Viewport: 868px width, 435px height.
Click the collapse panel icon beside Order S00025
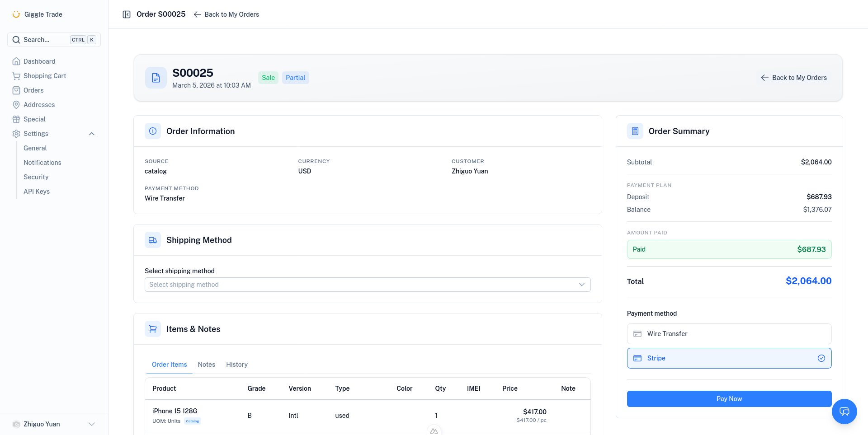tap(127, 14)
